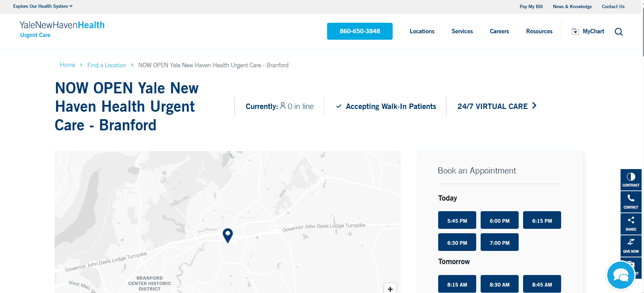Click the MyChart link
Screen dimensions: 644x293
coord(593,31)
